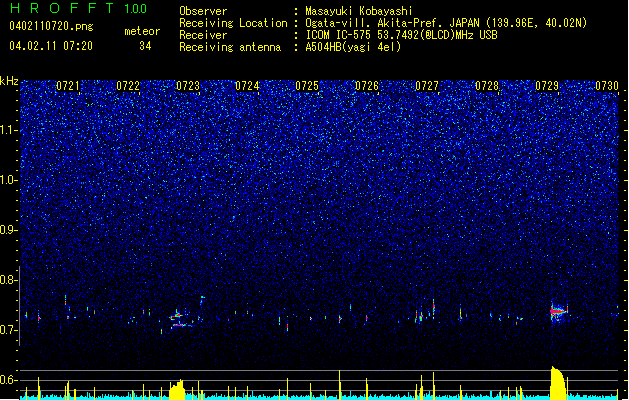Click the 0730 time marker

[x=607, y=86]
